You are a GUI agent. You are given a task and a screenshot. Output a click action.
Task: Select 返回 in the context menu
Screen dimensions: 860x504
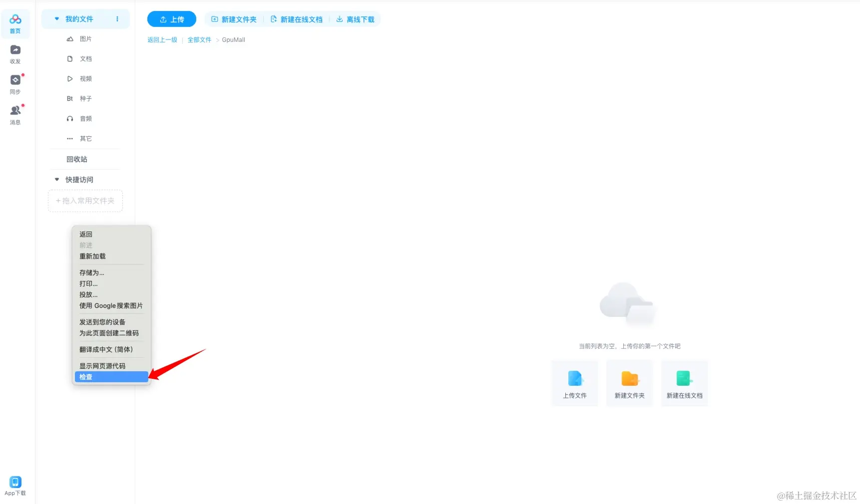pyautogui.click(x=111, y=234)
